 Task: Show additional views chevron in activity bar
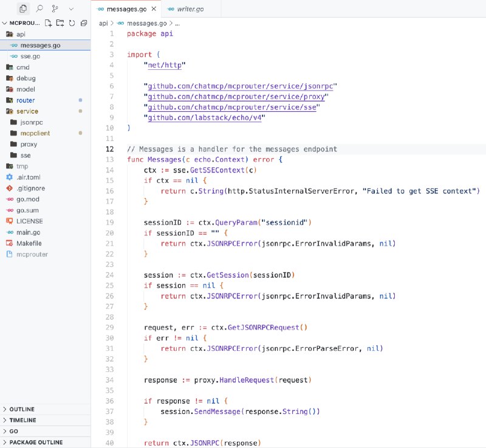[71, 9]
